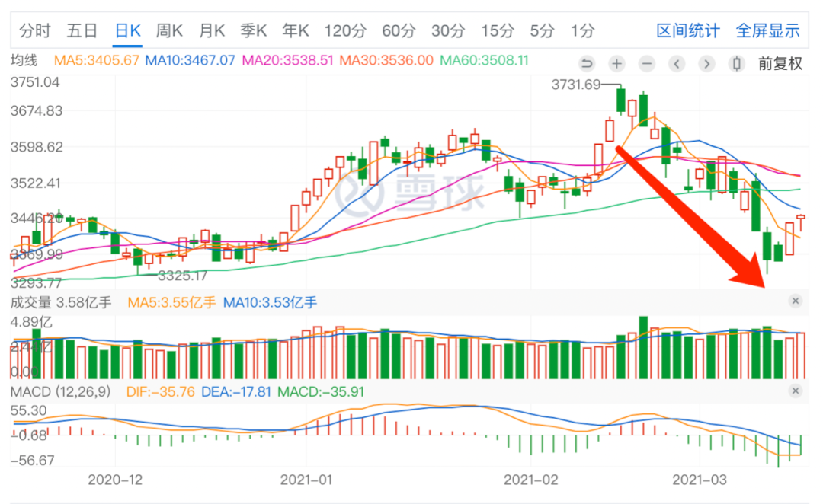823x504 pixels.
Task: Click the 区间统计 range statistics link
Action: [687, 31]
